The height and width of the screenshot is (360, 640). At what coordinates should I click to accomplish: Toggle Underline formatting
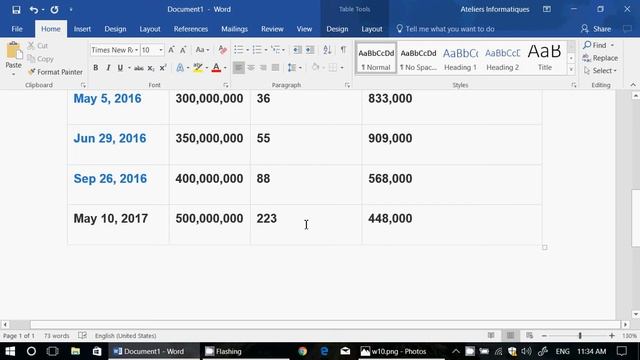point(120,68)
